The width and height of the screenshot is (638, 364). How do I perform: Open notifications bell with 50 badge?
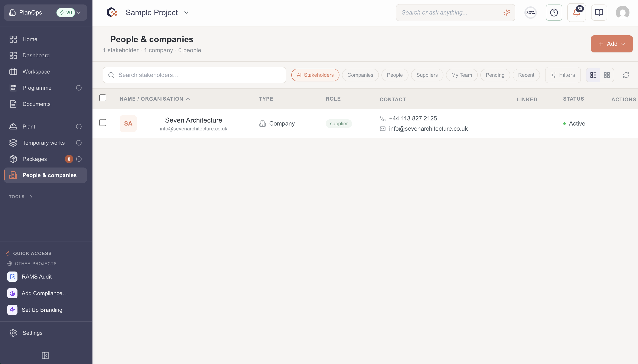point(576,13)
